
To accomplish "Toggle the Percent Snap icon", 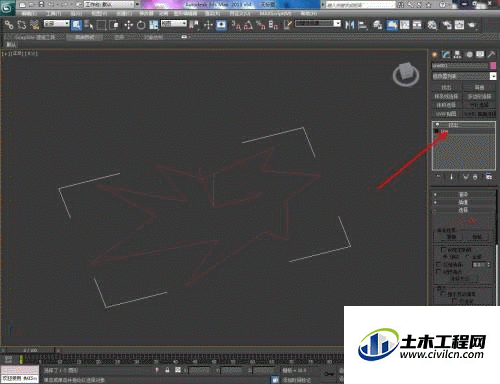I will [260, 25].
